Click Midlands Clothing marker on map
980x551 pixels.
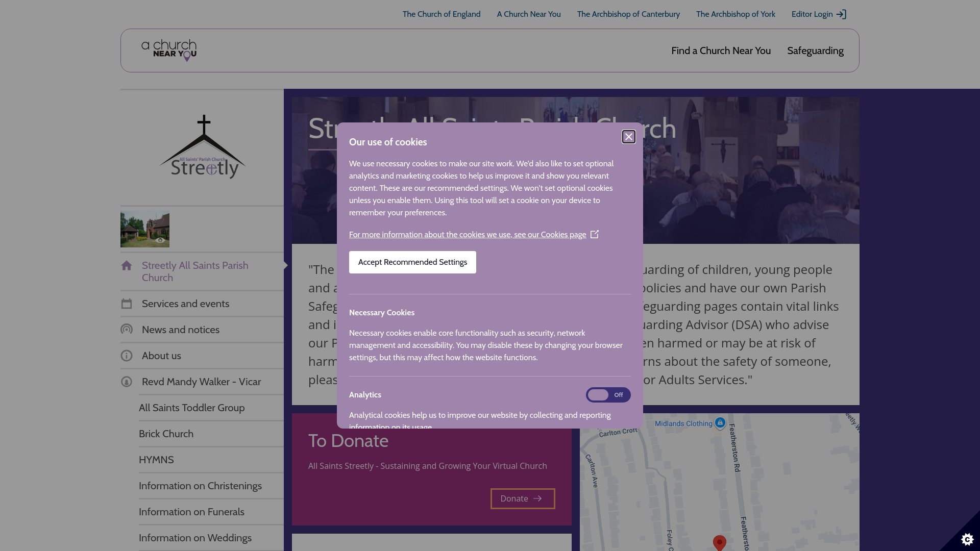tap(720, 423)
